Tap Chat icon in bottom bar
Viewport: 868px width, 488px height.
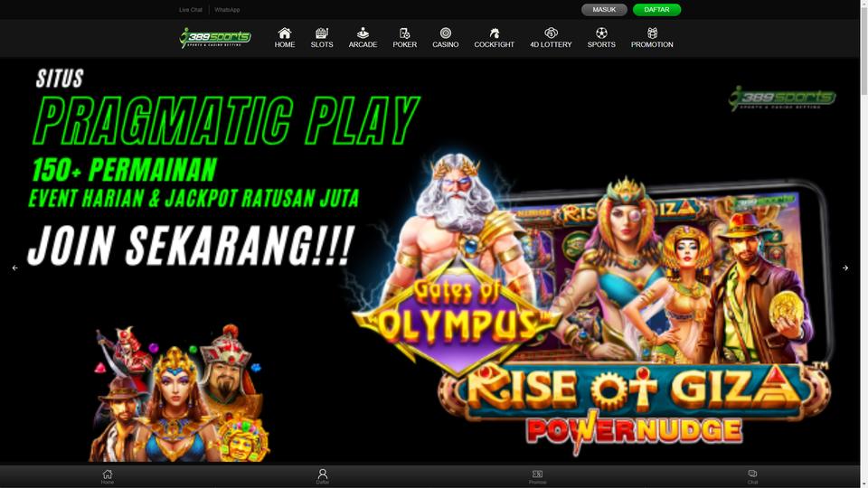pos(752,476)
